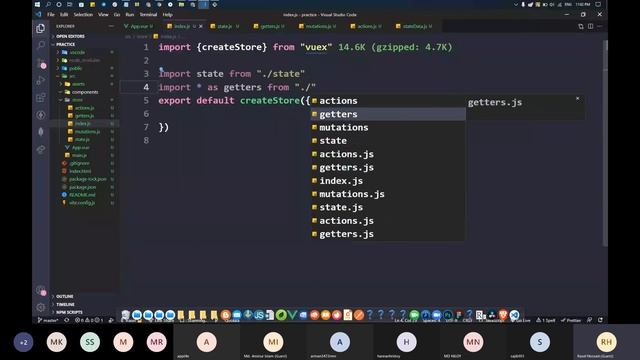Image resolution: width=640 pixels, height=360 pixels.
Task: Open the Explorer view in activity bar
Action: 40,28
